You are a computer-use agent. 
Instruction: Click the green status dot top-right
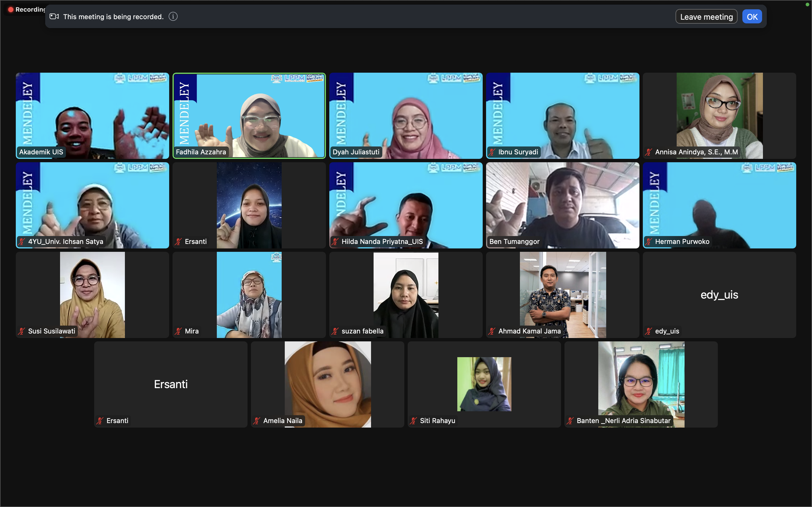(807, 4)
